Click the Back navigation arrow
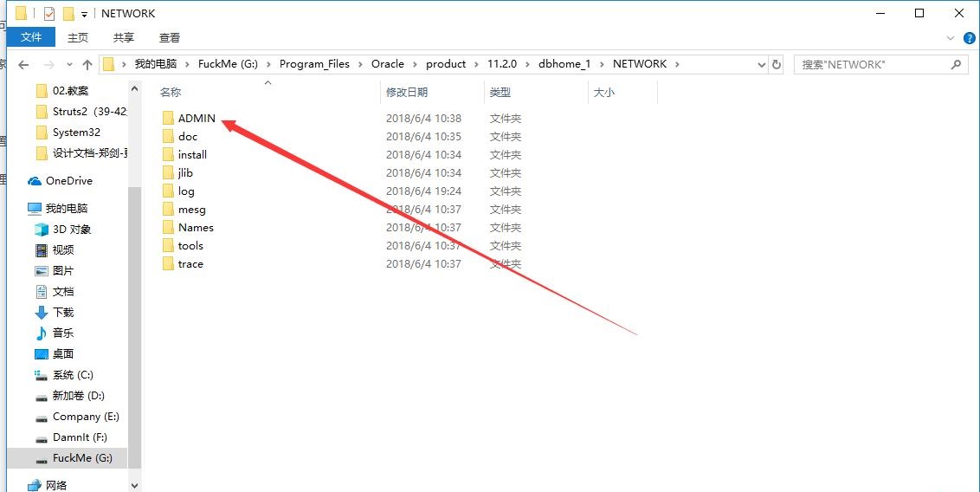This screenshot has width=980, height=492. 23,65
